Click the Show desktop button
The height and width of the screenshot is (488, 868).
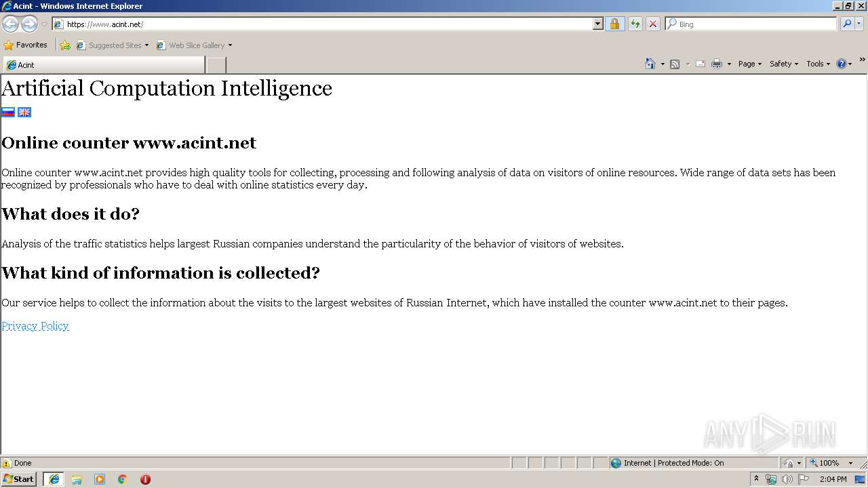pyautogui.click(x=861, y=479)
